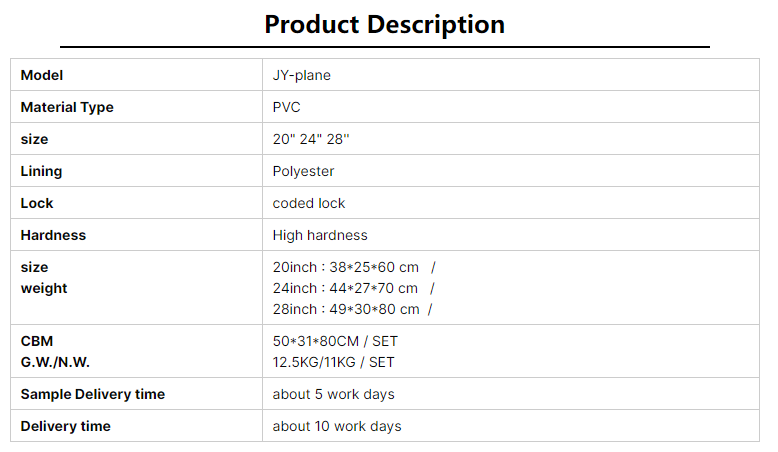Click the 20" 24" 28" size value
This screenshot has height=452, width=778.
[311, 139]
